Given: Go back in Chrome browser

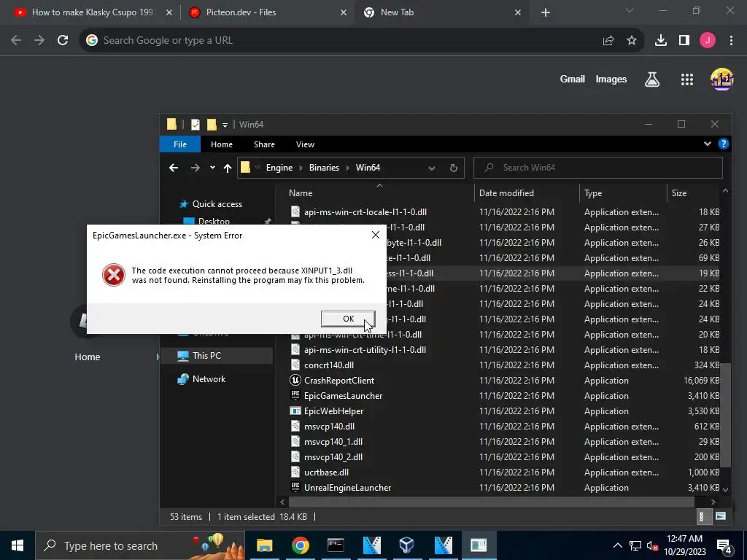Looking at the screenshot, I should coord(16,41).
